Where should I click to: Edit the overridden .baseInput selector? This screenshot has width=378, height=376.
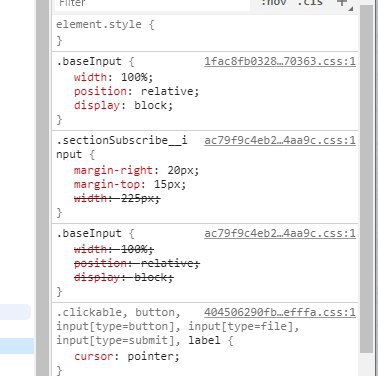(x=89, y=234)
